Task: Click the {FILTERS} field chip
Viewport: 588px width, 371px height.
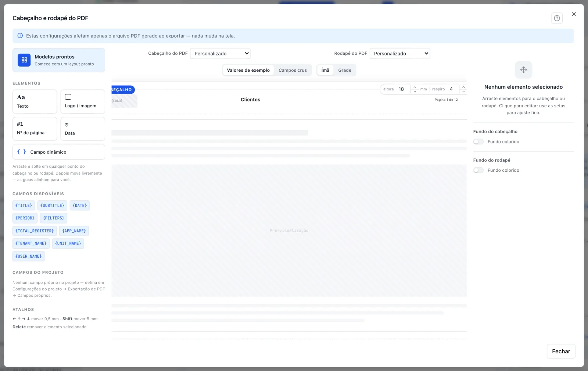Action: pyautogui.click(x=54, y=218)
